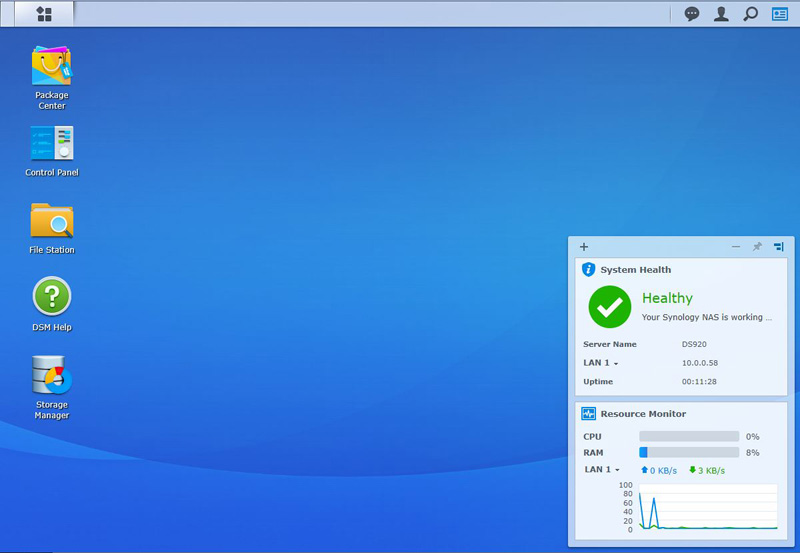Viewport: 800px width, 553px height.
Task: Open Package Center desktop icon
Action: (52, 78)
